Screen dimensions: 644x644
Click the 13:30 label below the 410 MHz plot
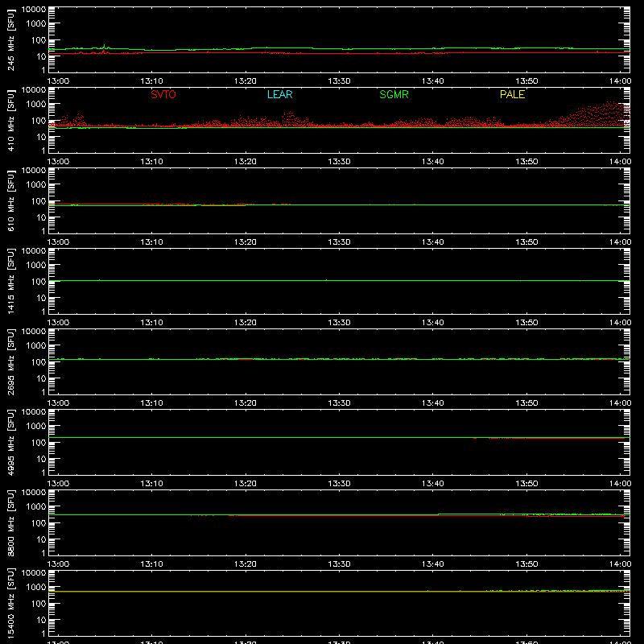click(339, 162)
